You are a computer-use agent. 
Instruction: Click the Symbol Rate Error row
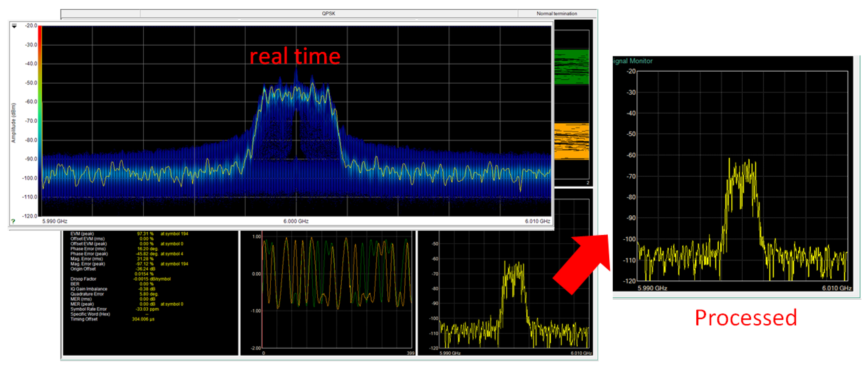pyautogui.click(x=88, y=309)
